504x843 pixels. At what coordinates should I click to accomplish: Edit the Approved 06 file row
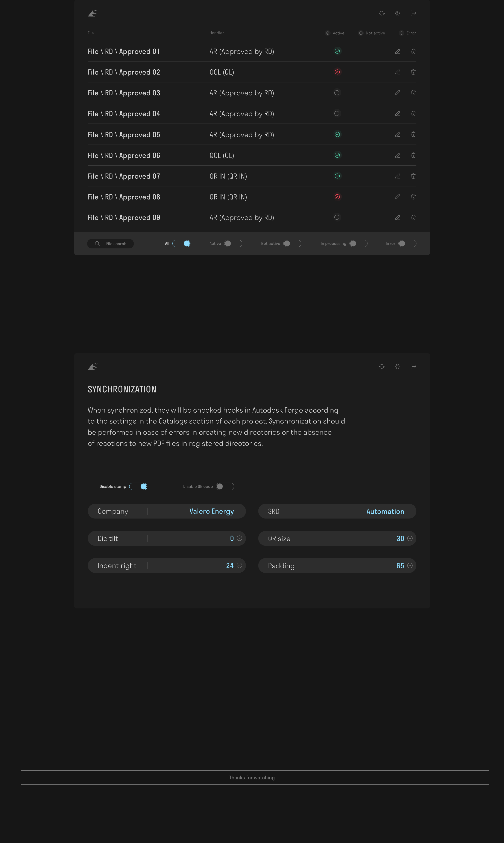[397, 155]
